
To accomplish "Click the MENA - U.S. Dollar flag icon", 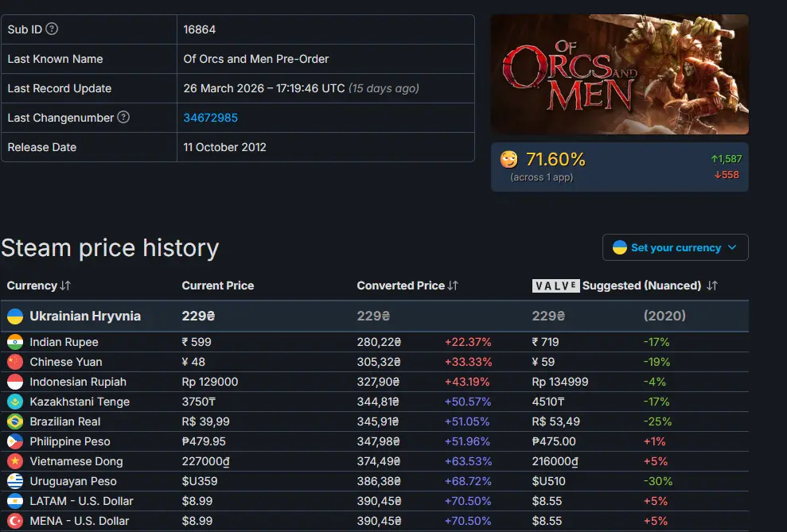I will [15, 521].
